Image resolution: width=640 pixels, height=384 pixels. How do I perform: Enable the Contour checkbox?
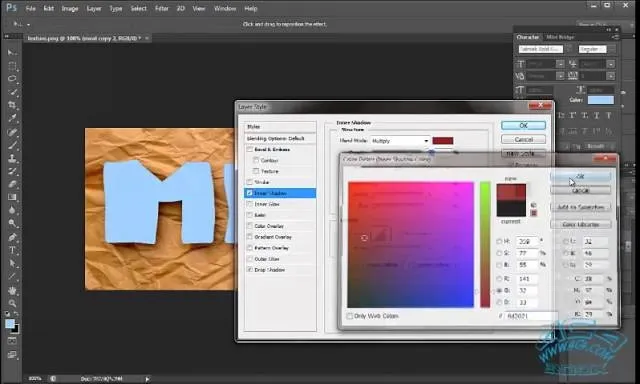(256, 160)
